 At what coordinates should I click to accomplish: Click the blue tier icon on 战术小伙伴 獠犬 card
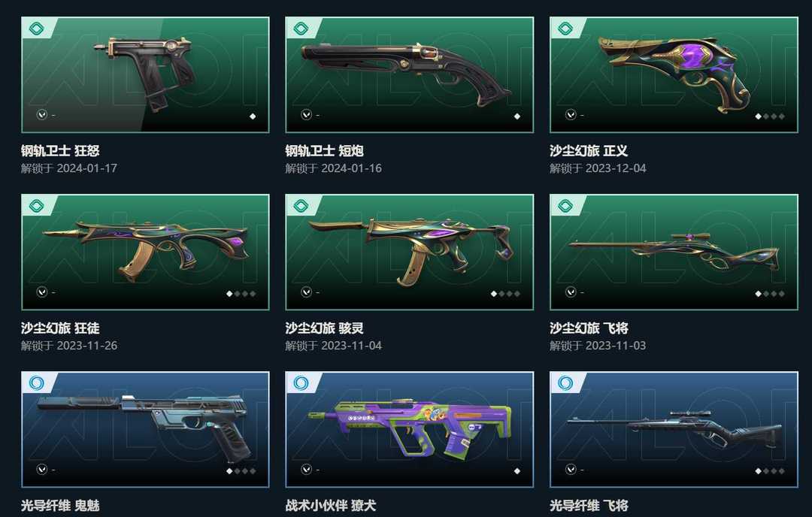[301, 383]
